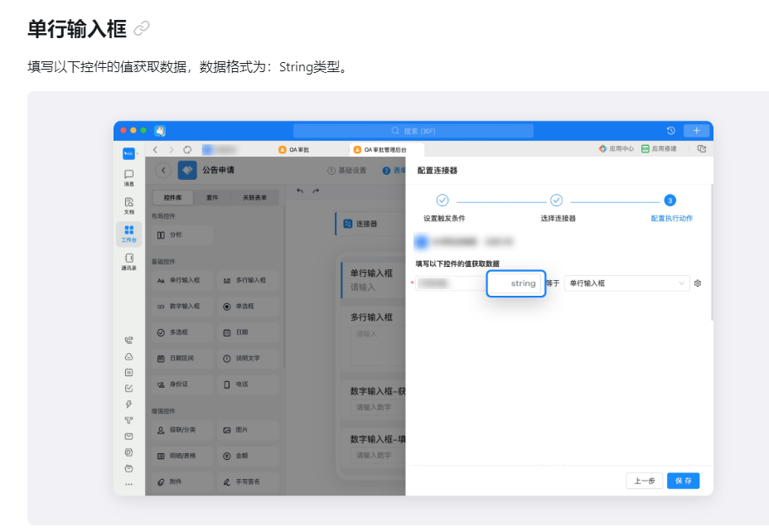The image size is (769, 532).
Task: Click the phone call icon in sidebar
Action: pyautogui.click(x=129, y=341)
